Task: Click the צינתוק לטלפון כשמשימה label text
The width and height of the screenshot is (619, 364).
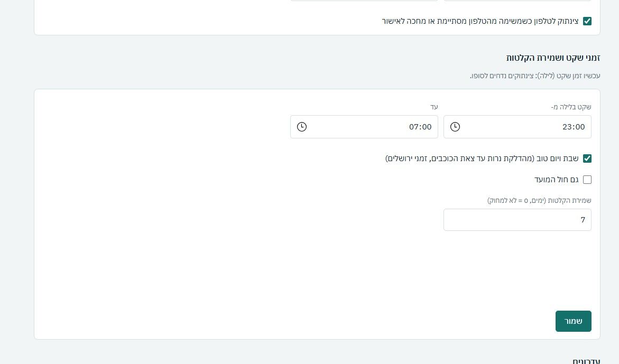Action: [480, 21]
